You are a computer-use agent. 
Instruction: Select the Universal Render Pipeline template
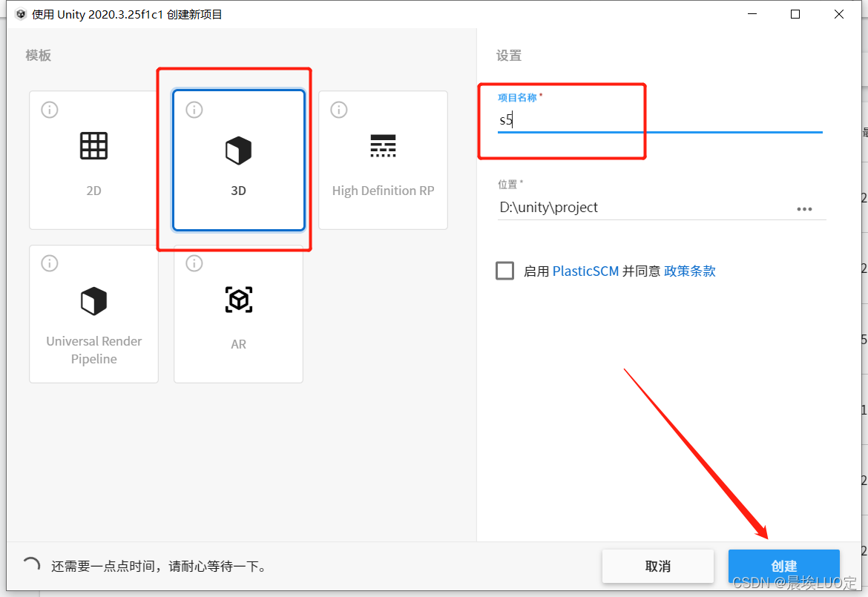93,314
